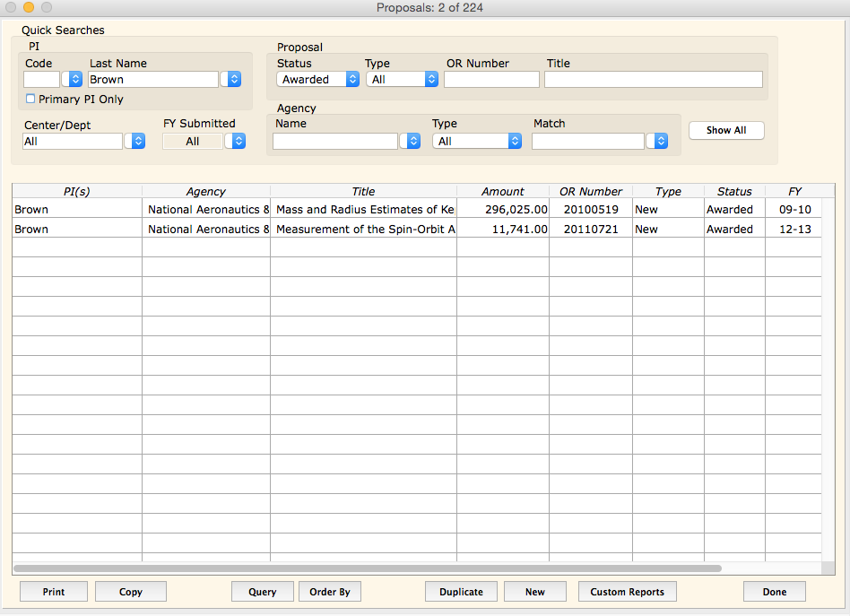
Task: Open Custom Reports
Action: (627, 592)
